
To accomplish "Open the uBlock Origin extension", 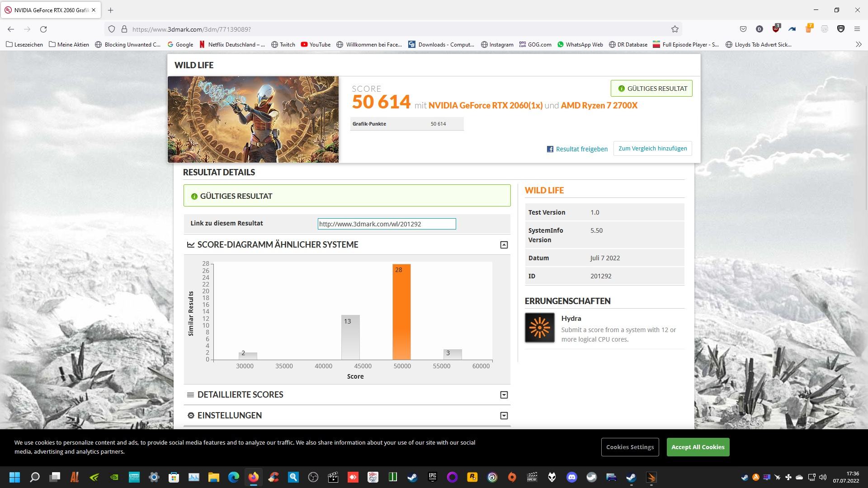I will pos(776,28).
